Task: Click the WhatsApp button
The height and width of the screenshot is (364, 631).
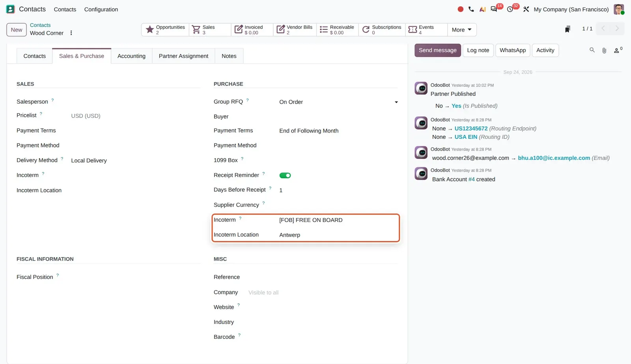Action: [512, 50]
